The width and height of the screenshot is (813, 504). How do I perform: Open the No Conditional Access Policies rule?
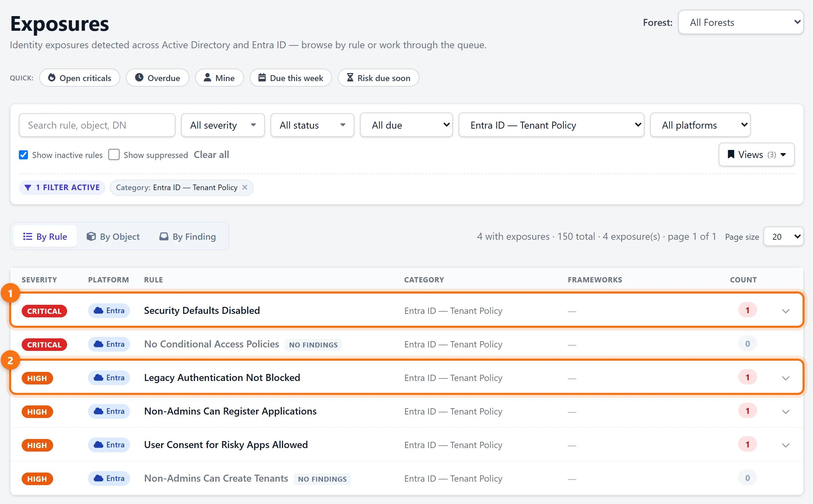(212, 344)
